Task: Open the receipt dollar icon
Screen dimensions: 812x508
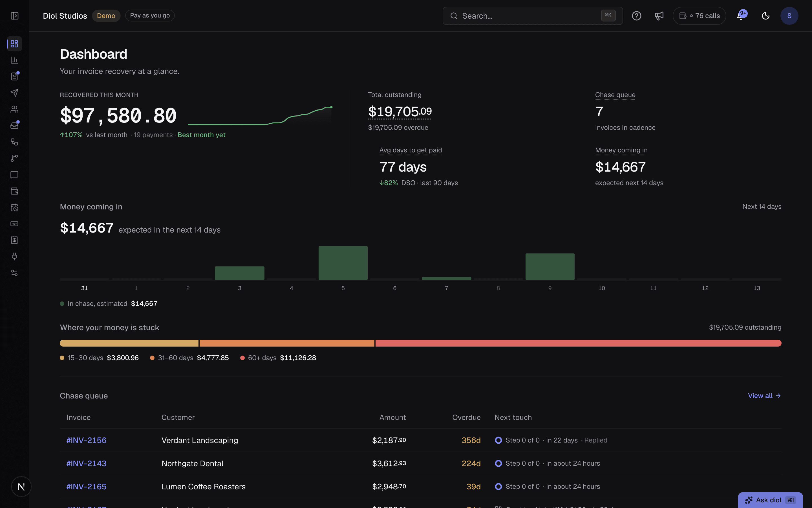Action: click(14, 240)
